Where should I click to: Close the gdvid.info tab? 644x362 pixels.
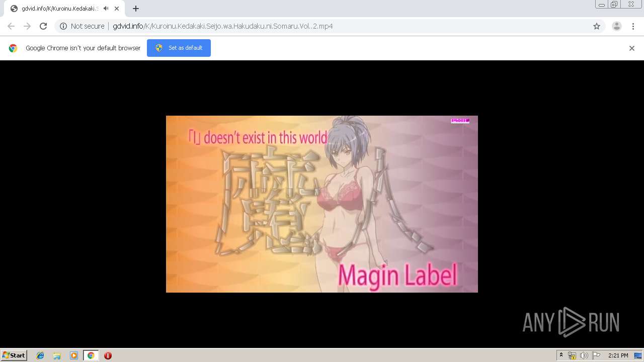coord(117,9)
